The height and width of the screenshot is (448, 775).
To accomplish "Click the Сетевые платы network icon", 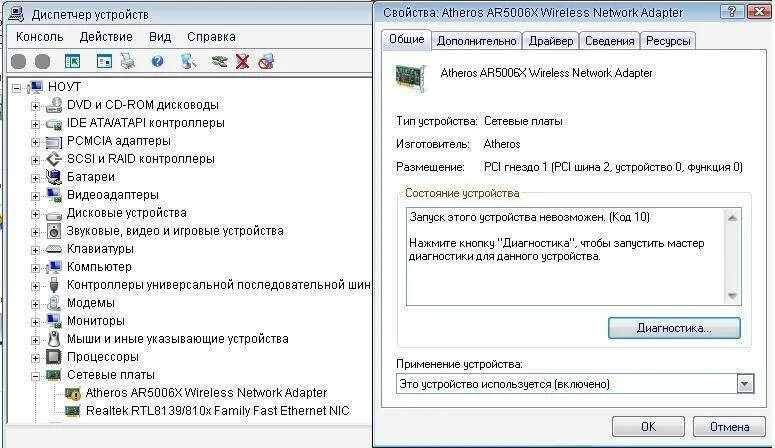I will (x=54, y=375).
